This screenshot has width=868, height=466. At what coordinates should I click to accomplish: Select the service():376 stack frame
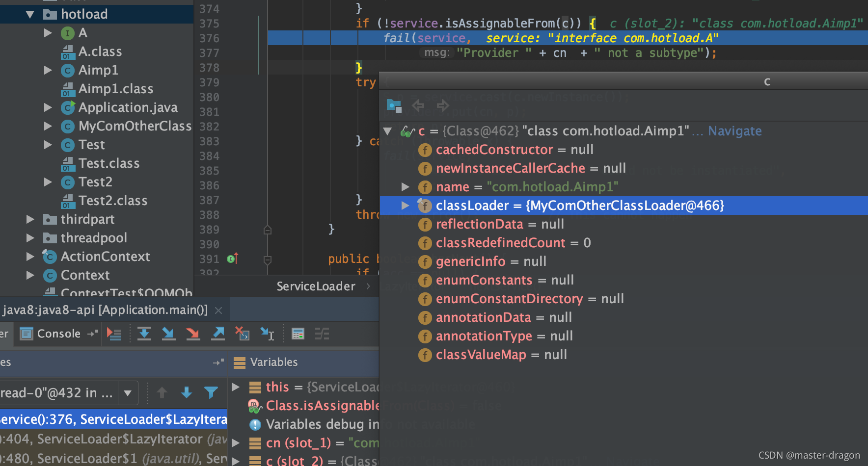click(x=113, y=419)
